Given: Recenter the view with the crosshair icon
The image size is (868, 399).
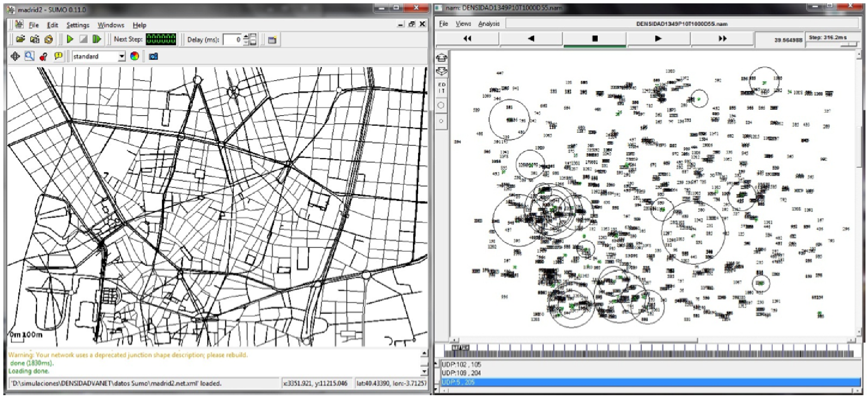Looking at the screenshot, I should point(15,56).
